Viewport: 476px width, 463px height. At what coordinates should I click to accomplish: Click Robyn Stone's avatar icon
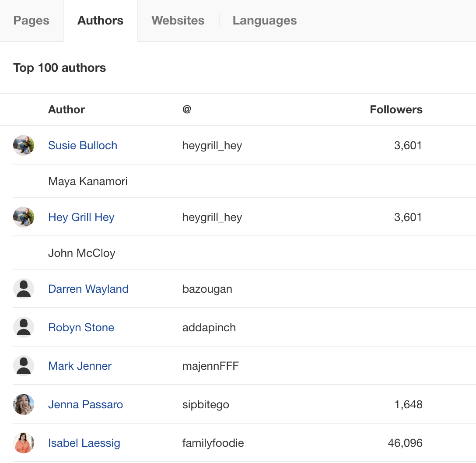tap(24, 327)
